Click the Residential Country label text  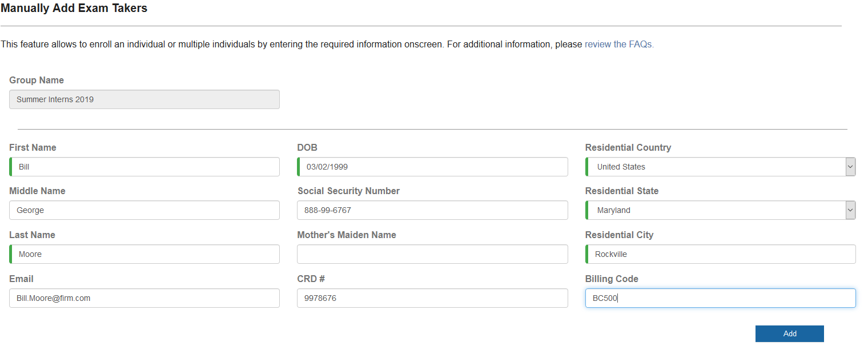tap(628, 147)
